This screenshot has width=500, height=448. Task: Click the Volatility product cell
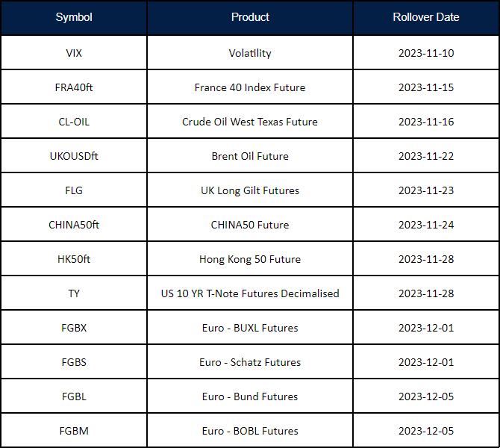pos(250,53)
